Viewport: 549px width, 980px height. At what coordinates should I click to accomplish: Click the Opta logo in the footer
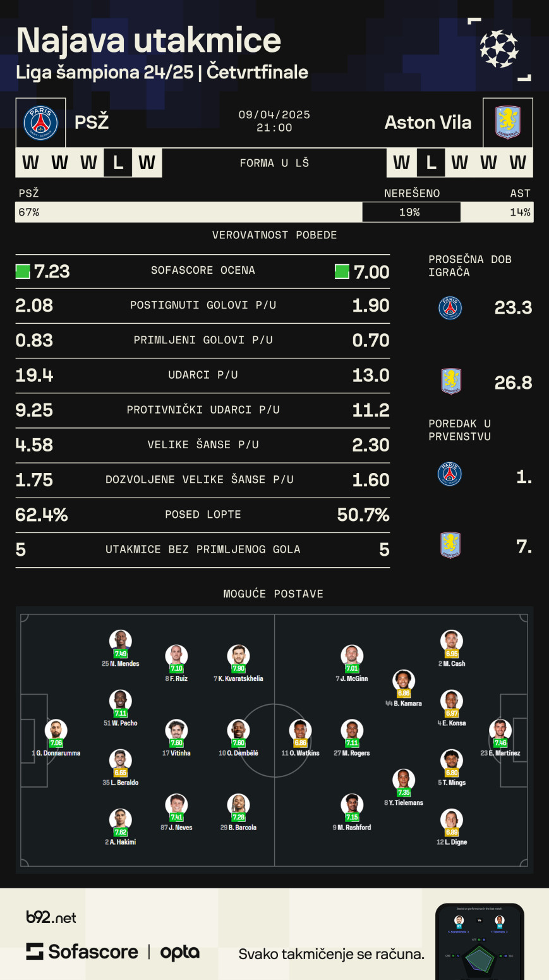[x=180, y=953]
